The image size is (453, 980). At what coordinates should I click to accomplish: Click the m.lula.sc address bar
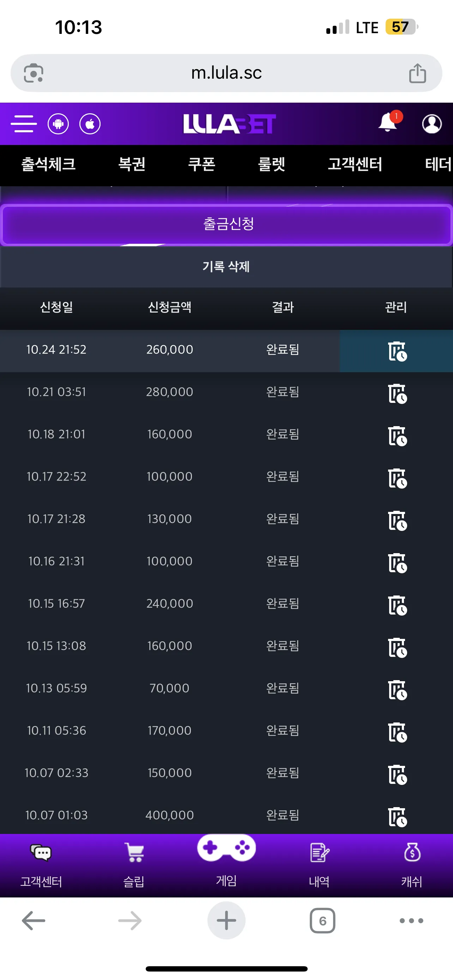(226, 73)
